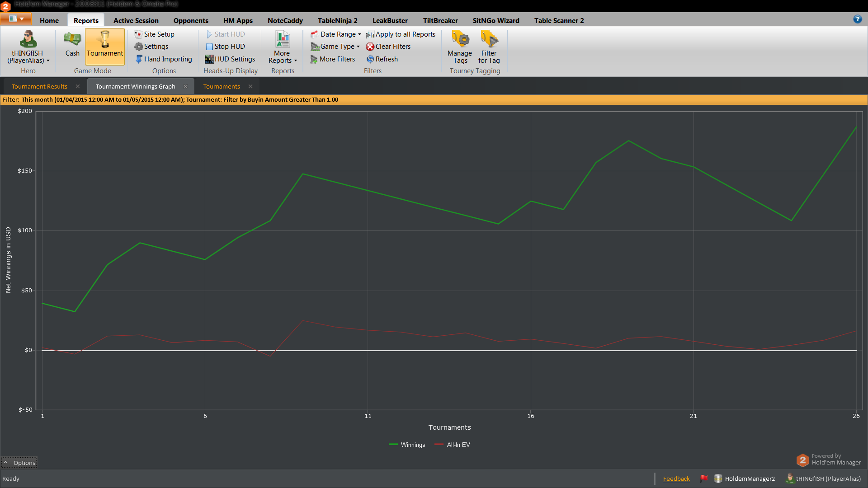Click the Clear Filters red X icon
Viewport: 868px width, 488px height.
click(370, 47)
